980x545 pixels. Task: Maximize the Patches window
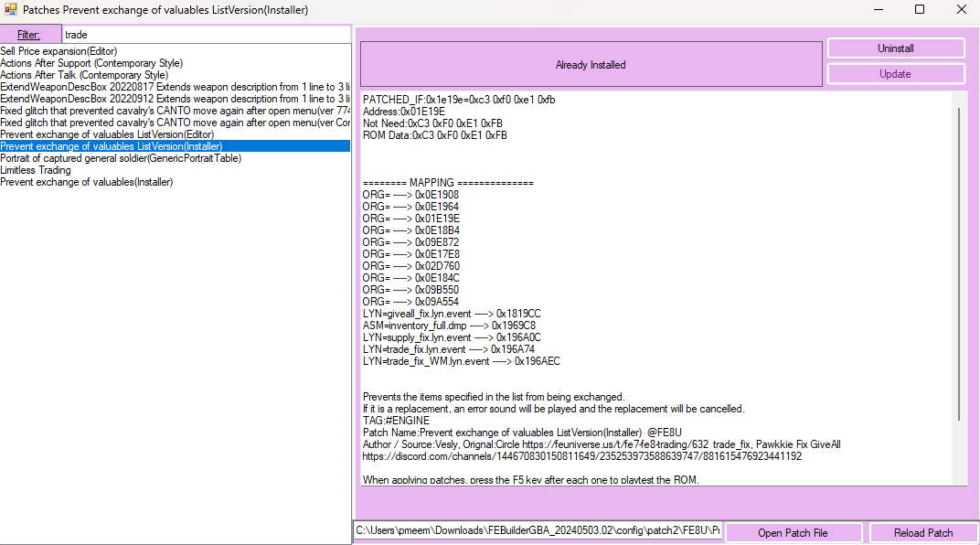click(920, 9)
